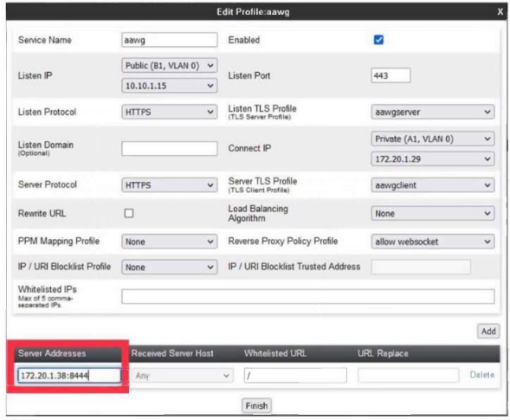Click the Whitelisted IPs text field
510x420 pixels.
308,296
